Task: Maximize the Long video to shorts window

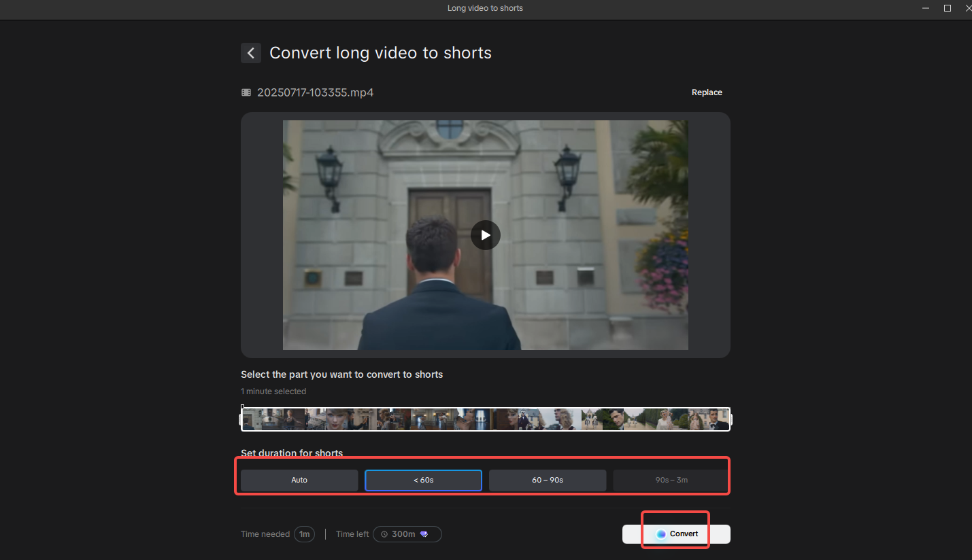Action: coord(947,7)
